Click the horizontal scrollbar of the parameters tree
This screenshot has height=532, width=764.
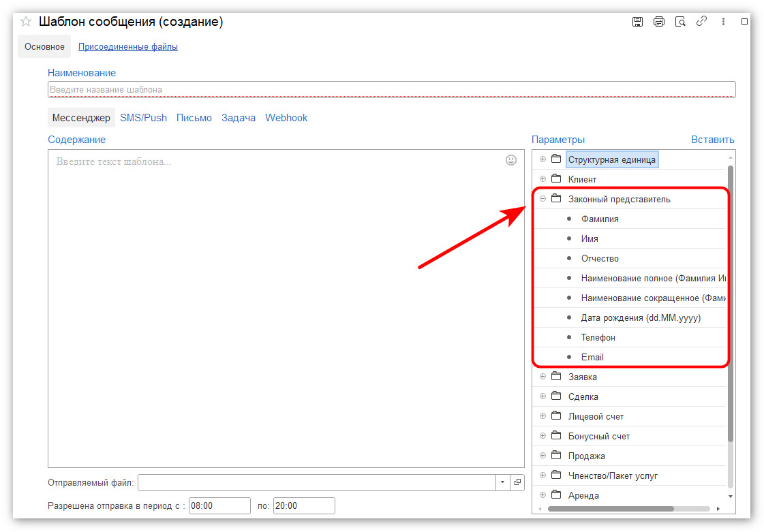tap(611, 509)
